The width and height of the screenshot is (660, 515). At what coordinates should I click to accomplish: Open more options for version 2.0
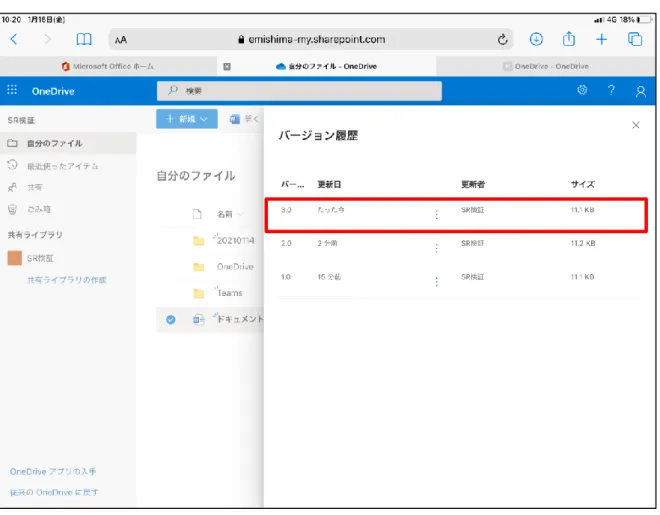pos(436,248)
